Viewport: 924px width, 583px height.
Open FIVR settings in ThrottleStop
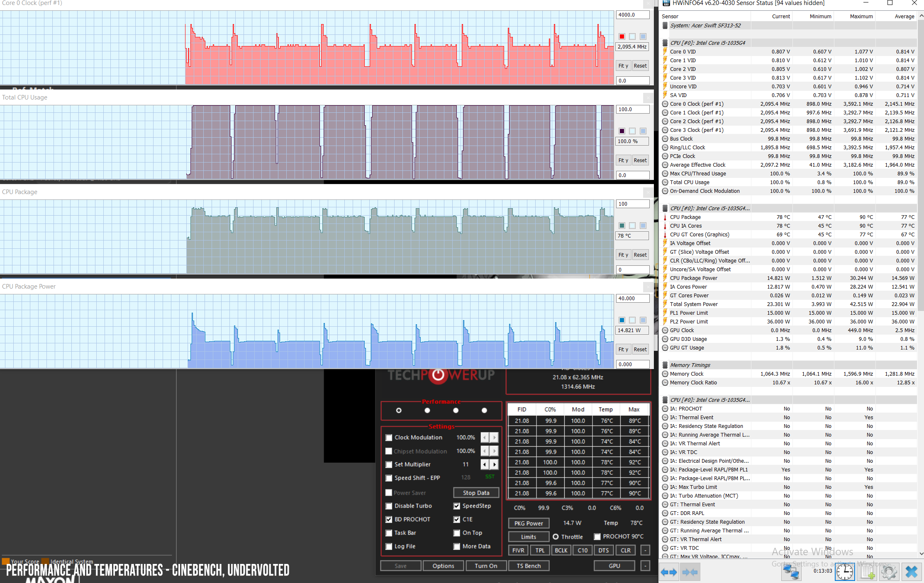click(x=518, y=550)
